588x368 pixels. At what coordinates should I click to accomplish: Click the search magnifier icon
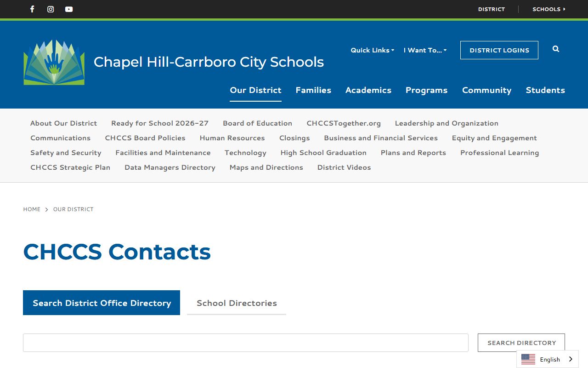click(556, 49)
